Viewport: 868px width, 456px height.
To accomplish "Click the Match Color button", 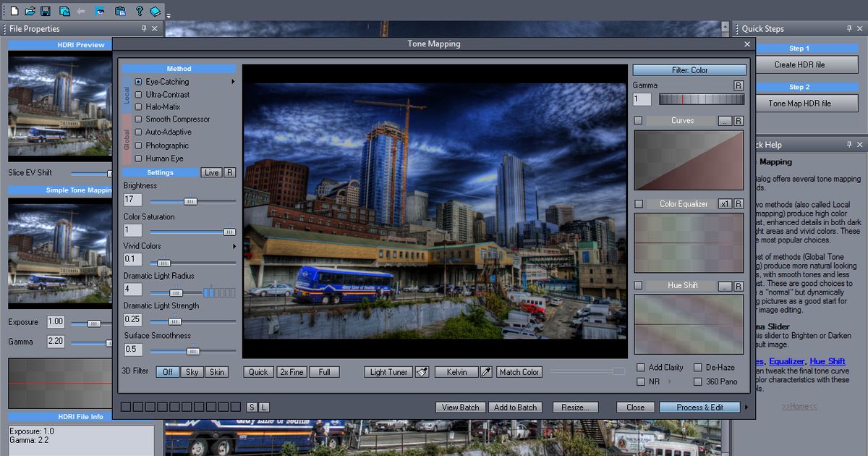I will (519, 372).
